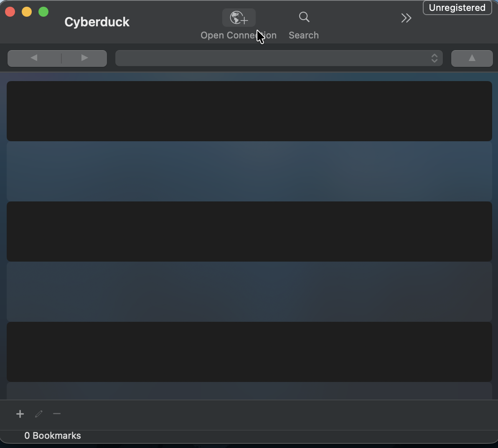
Task: Go to parent folder with up arrow
Action: point(472,58)
